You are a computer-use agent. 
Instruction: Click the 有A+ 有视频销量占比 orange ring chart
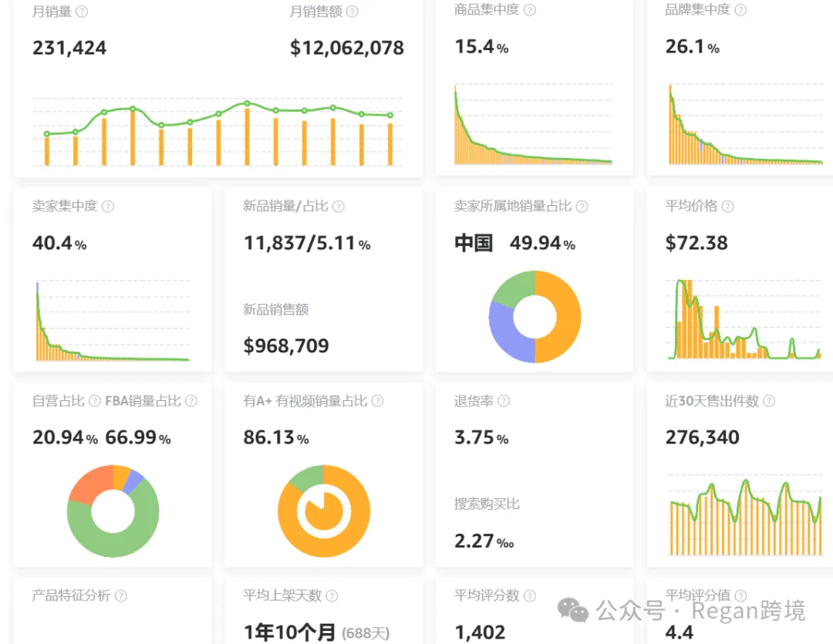(324, 511)
